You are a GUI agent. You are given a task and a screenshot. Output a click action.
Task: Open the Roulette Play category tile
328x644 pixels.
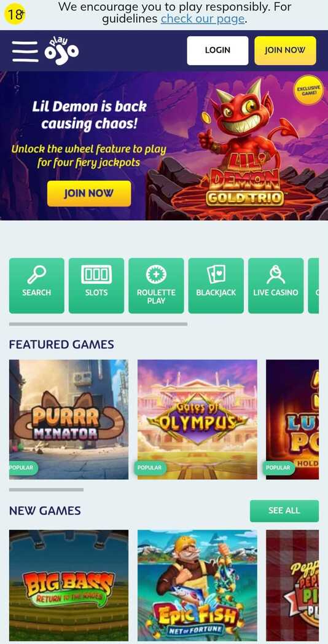click(x=156, y=286)
